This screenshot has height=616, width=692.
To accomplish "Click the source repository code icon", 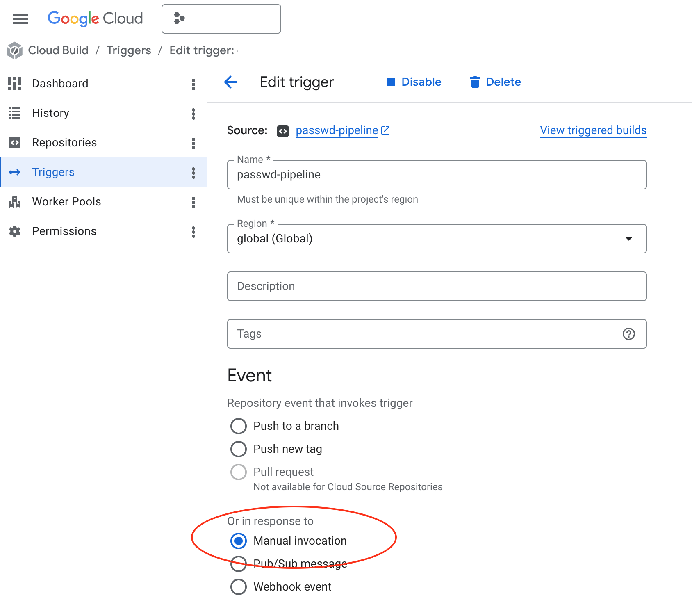I will tap(282, 131).
